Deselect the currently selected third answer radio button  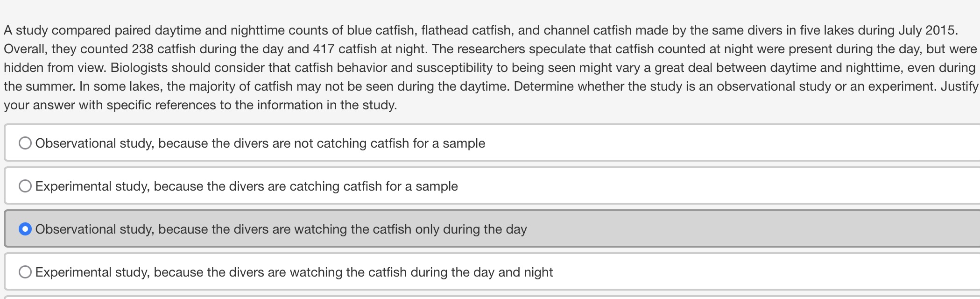tap(25, 229)
